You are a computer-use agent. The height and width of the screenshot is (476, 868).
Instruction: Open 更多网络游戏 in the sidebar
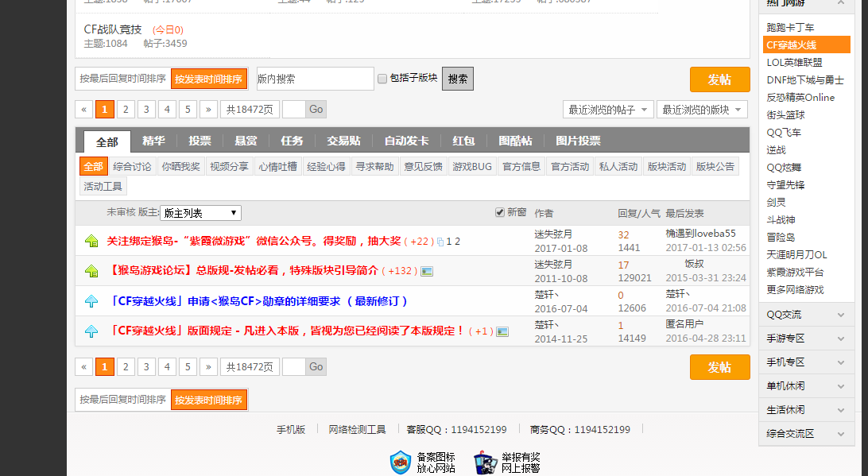click(x=795, y=290)
